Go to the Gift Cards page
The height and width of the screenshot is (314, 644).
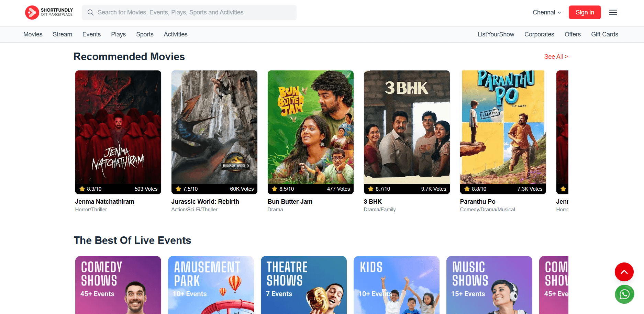pyautogui.click(x=604, y=34)
